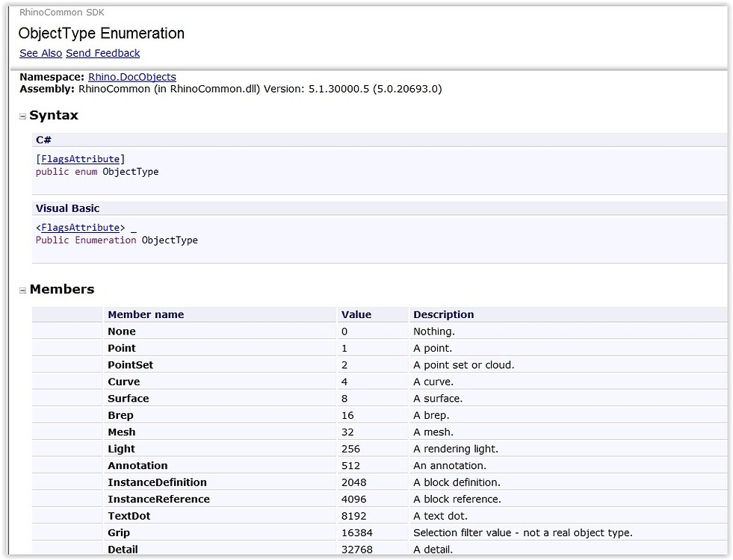This screenshot has height=560, width=733.
Task: Click the Send Feedback link
Action: [102, 53]
